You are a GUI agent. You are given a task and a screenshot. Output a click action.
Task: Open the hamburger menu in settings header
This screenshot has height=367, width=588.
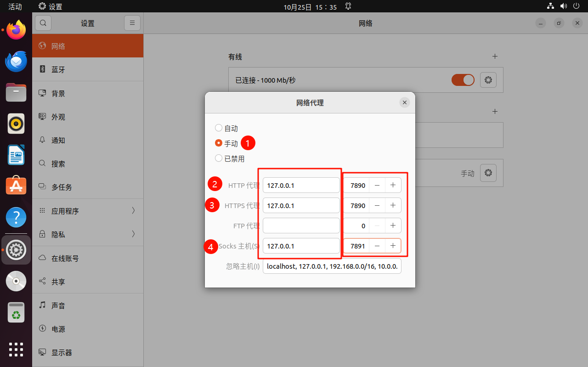[132, 23]
